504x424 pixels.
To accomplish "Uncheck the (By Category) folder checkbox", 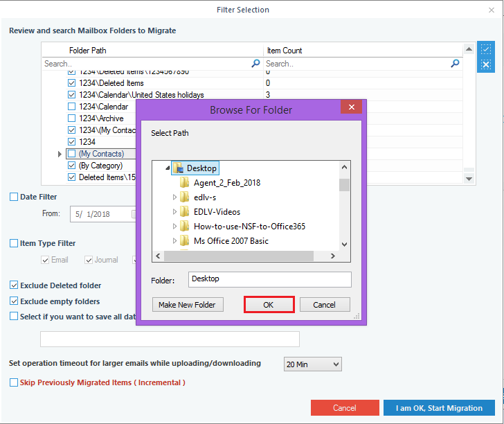I will (72, 166).
